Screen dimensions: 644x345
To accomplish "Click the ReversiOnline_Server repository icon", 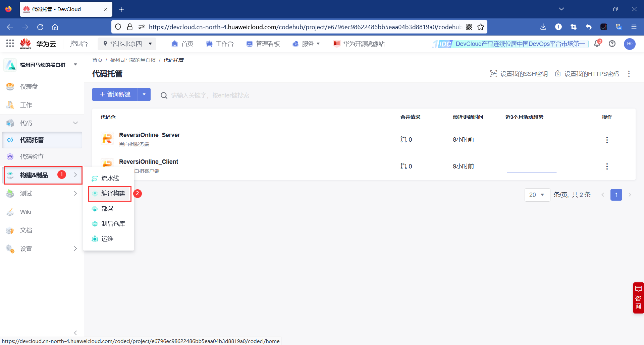I will [107, 138].
